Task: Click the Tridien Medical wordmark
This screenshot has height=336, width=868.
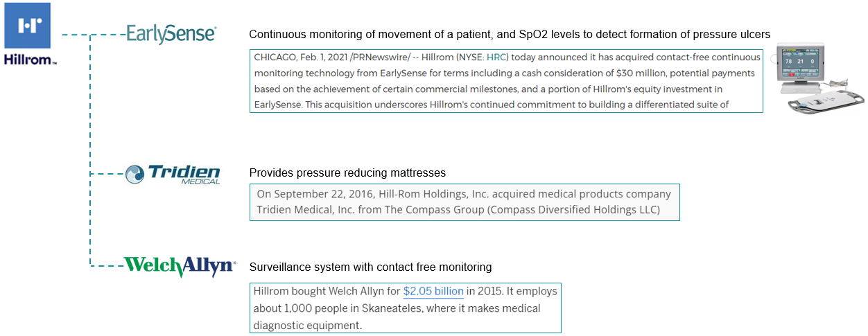Action: pos(184,175)
